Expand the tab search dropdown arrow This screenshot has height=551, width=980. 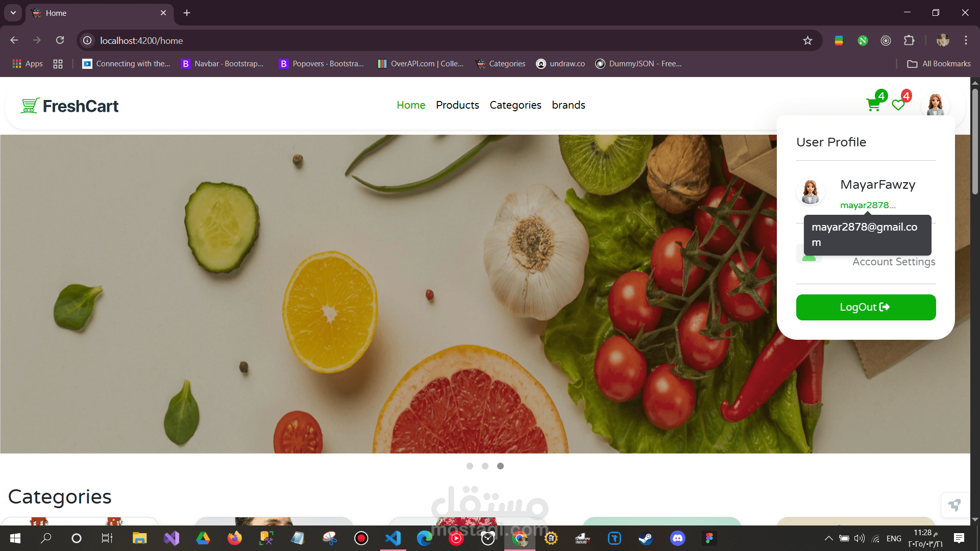click(x=13, y=13)
